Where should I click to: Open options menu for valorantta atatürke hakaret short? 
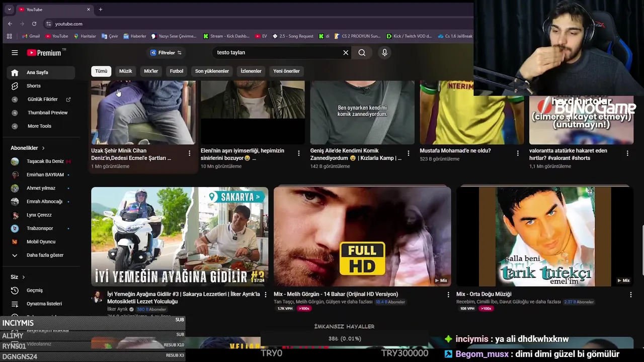pos(627,153)
